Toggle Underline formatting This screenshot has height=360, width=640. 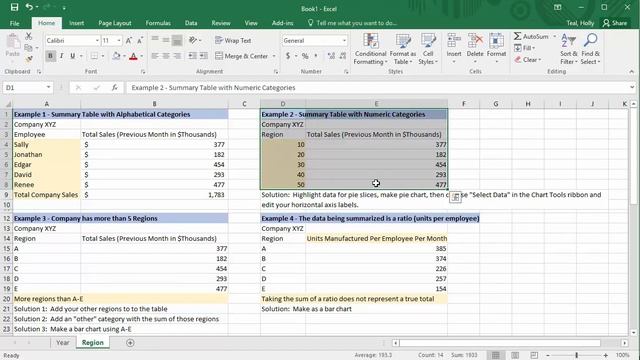72,56
